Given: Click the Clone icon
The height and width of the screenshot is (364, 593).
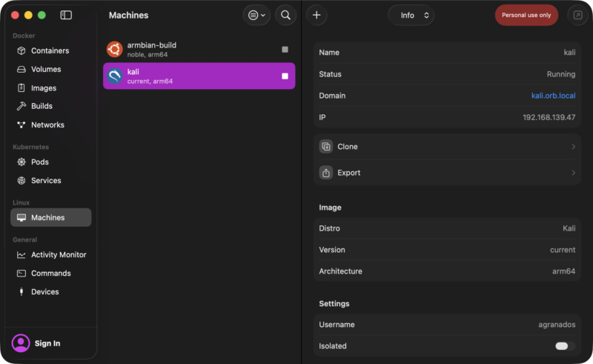Looking at the screenshot, I should pyautogui.click(x=326, y=147).
